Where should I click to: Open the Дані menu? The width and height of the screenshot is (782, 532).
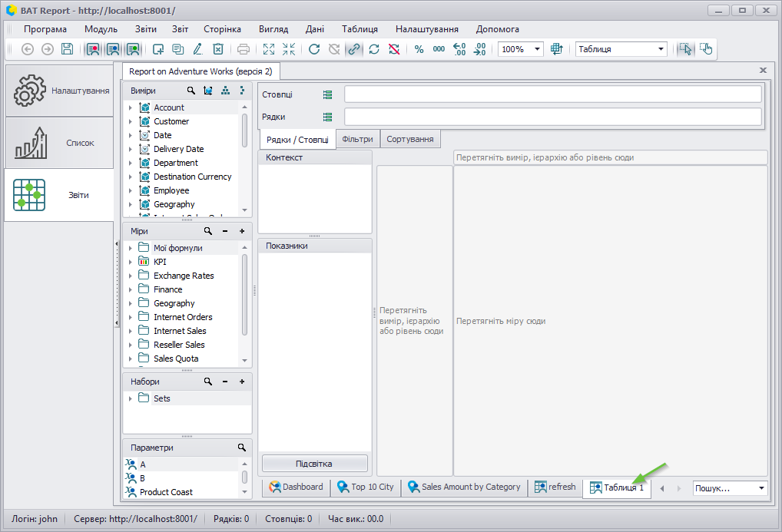click(315, 29)
